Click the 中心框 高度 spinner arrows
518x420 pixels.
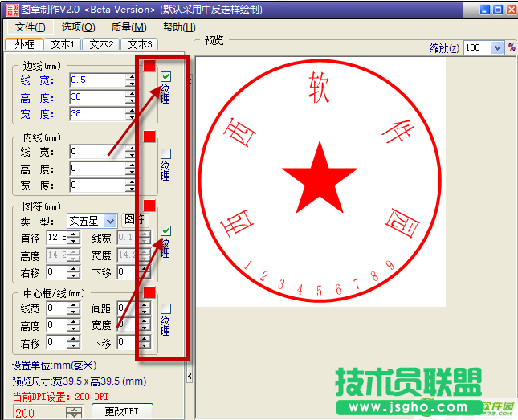point(73,325)
